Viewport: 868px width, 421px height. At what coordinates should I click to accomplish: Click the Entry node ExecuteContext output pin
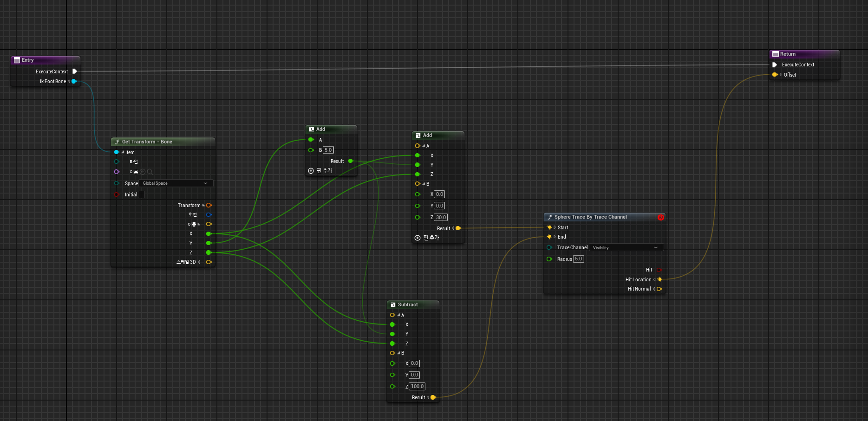tap(74, 71)
